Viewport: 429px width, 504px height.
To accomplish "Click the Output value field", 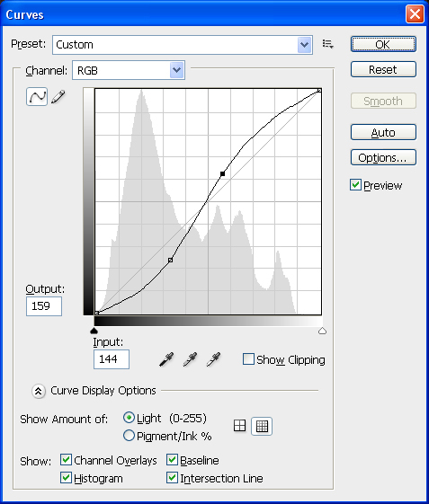I will point(44,306).
